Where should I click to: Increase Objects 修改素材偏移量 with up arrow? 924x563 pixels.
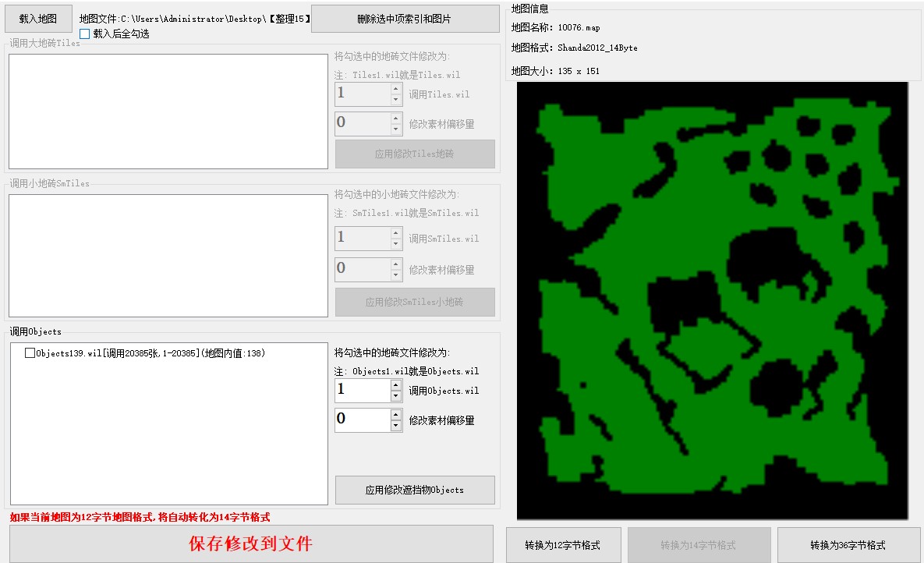tap(396, 414)
